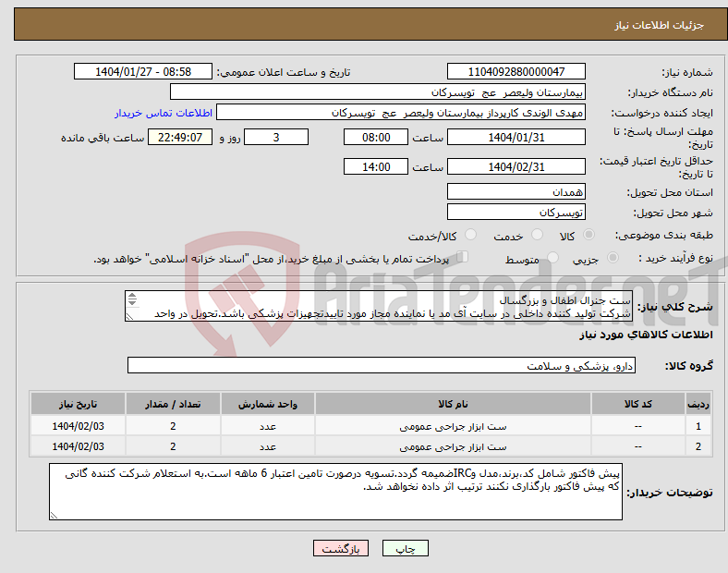
Task: Click price validity date 1404/02/31
Action: click(x=516, y=166)
